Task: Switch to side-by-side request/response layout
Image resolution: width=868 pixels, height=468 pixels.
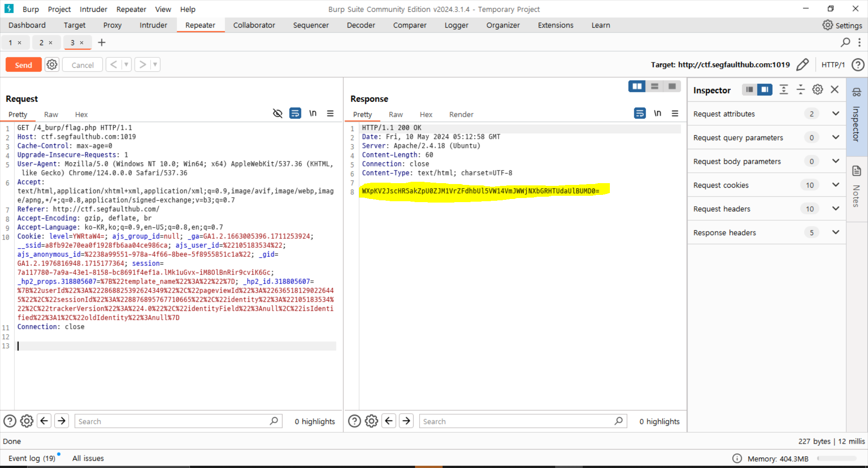Action: [x=637, y=86]
